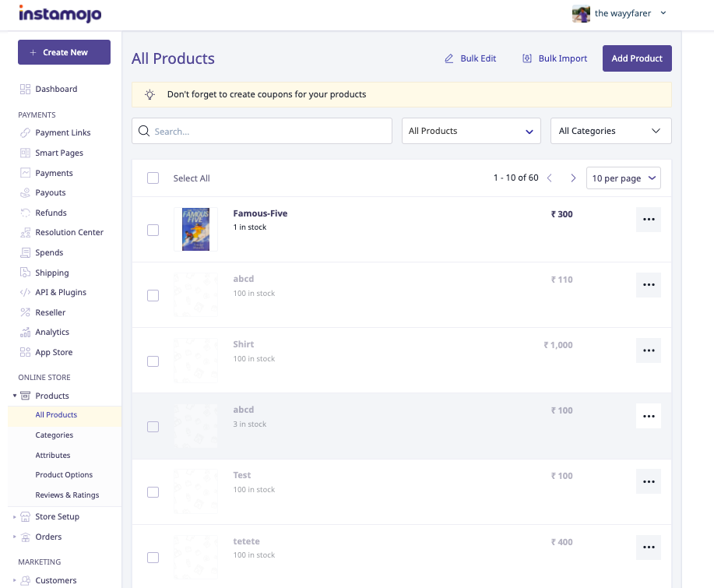The height and width of the screenshot is (588, 714).
Task: Select the abcd ₹110 product checkbox
Action: pyautogui.click(x=153, y=296)
